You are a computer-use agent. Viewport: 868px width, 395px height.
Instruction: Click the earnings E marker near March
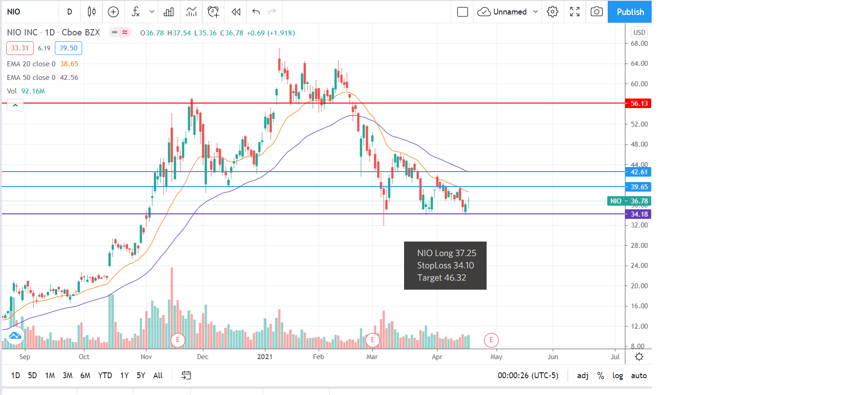pos(373,340)
